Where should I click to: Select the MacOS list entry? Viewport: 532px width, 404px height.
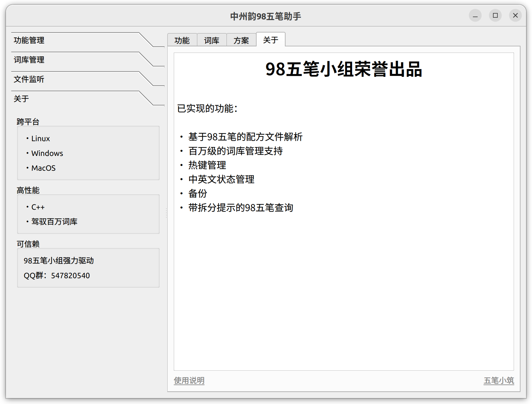click(43, 168)
